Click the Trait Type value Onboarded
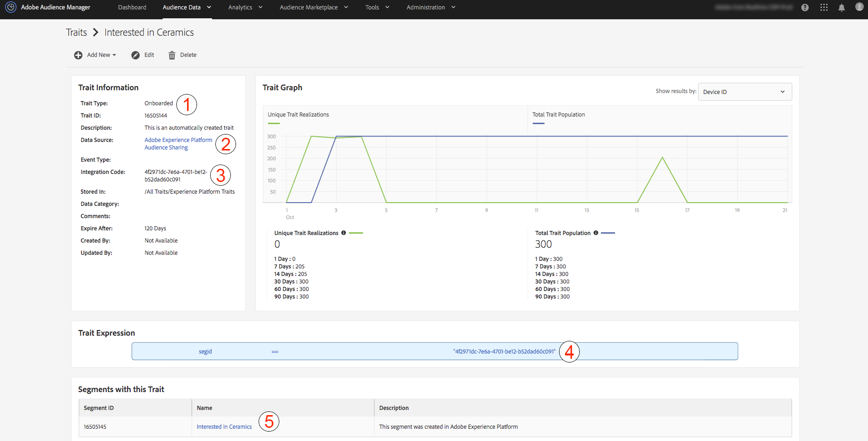The height and width of the screenshot is (441, 868). tap(158, 103)
